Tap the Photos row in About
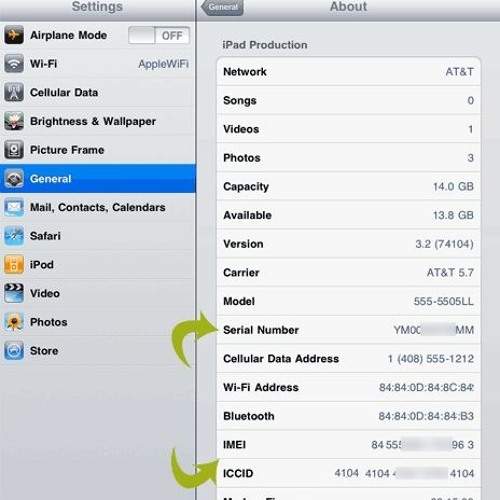500x500 pixels. pos(348,157)
